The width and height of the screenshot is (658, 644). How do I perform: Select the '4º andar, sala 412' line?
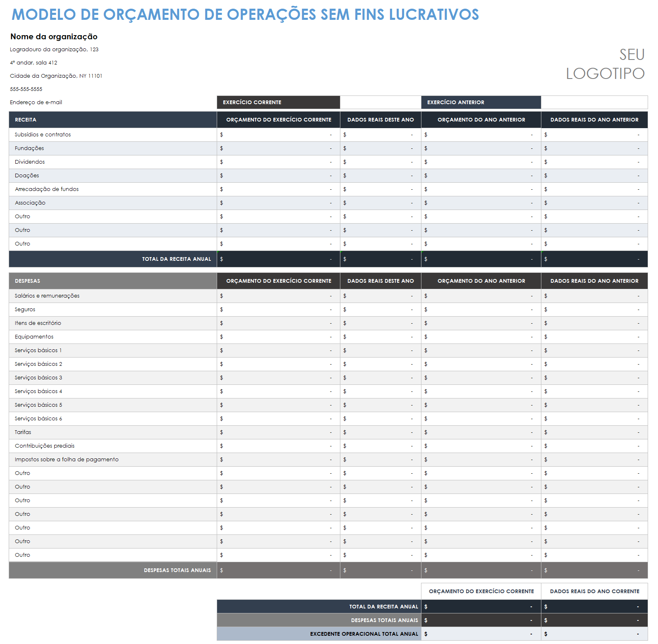pyautogui.click(x=33, y=62)
